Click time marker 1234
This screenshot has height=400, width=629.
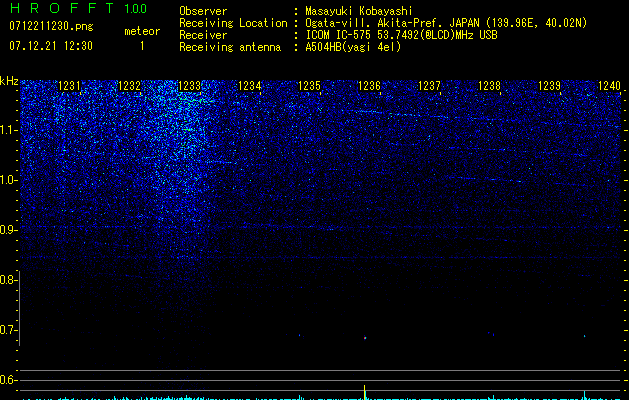click(x=250, y=85)
